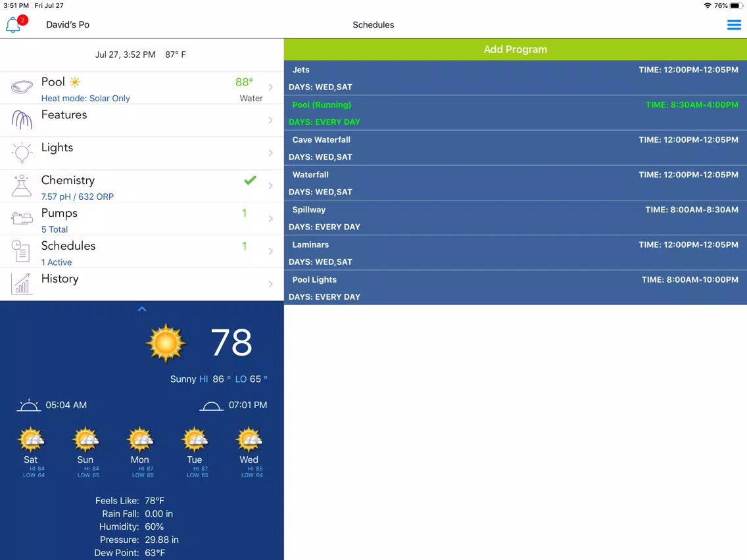Expand the Lights row chevron
Screen dimensions: 747x560
pyautogui.click(x=271, y=153)
